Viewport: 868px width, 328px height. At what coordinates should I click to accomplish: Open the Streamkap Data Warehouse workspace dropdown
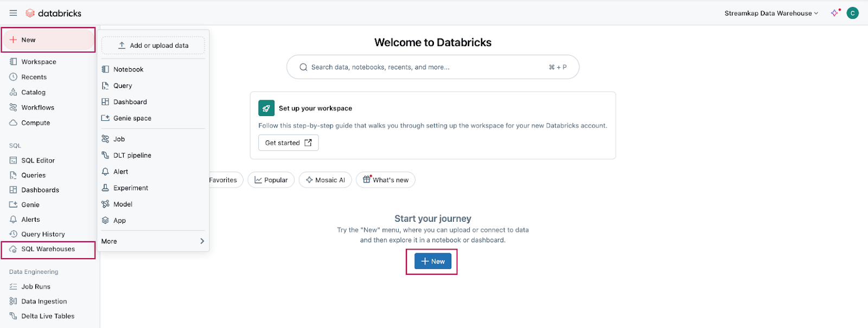(771, 13)
